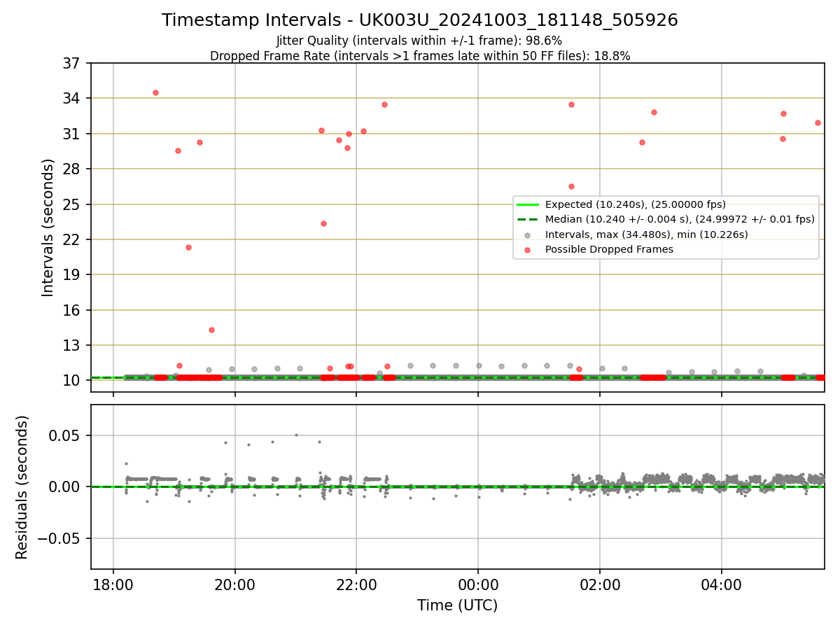Click the "Intervals (seconds)" y-axis label
Screen dimensions: 840x630
48,227
